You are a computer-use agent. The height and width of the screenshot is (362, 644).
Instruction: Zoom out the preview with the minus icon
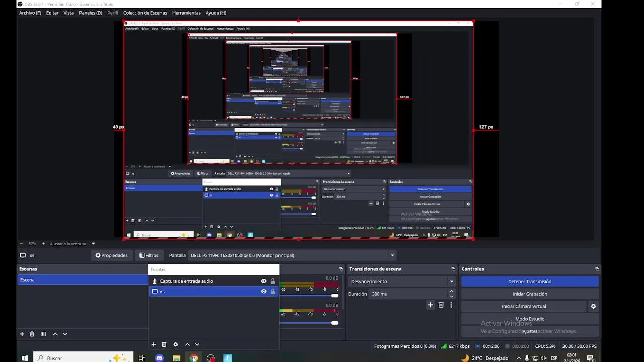pyautogui.click(x=20, y=244)
